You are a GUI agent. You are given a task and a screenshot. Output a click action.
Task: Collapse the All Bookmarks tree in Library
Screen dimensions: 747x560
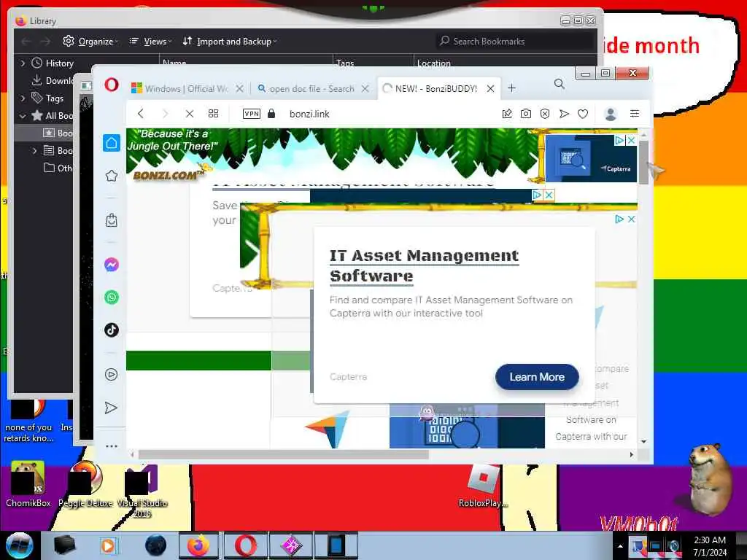click(23, 116)
